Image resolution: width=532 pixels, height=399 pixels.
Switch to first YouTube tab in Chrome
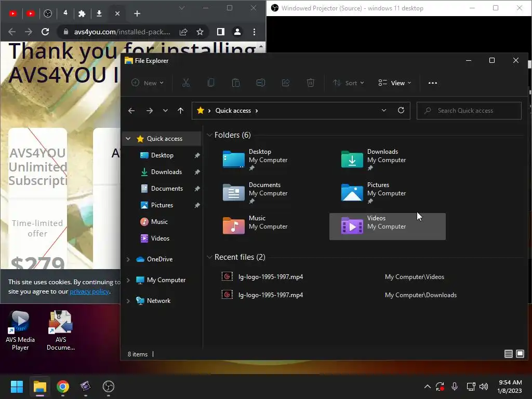click(13, 14)
